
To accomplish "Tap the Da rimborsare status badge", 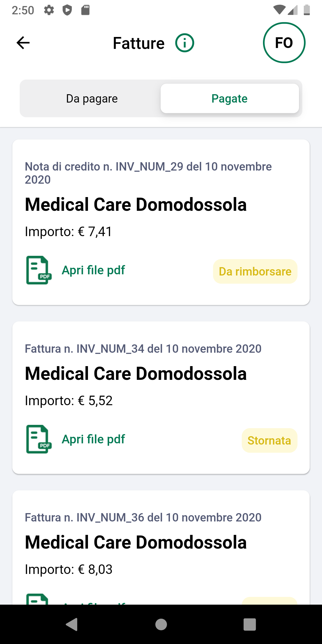I will [x=255, y=272].
